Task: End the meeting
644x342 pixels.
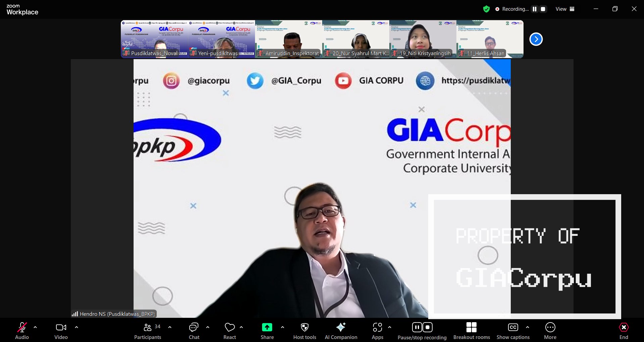Action: click(x=624, y=331)
